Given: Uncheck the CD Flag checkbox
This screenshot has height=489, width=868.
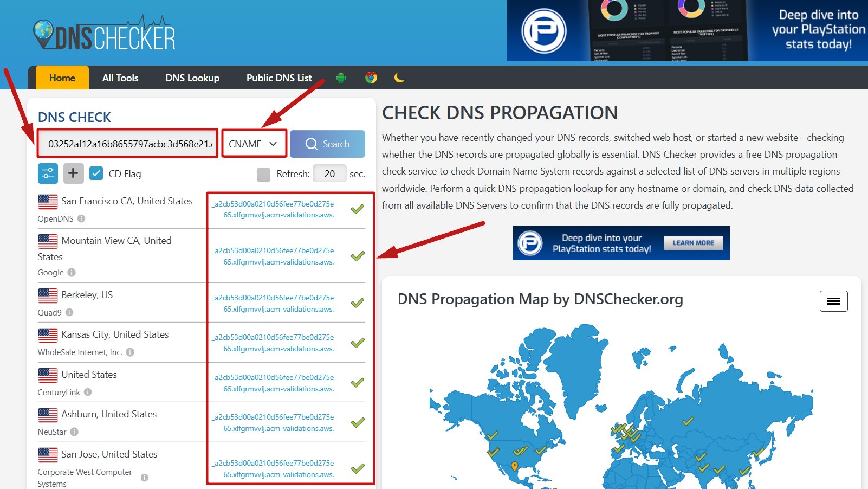Looking at the screenshot, I should (96, 173).
